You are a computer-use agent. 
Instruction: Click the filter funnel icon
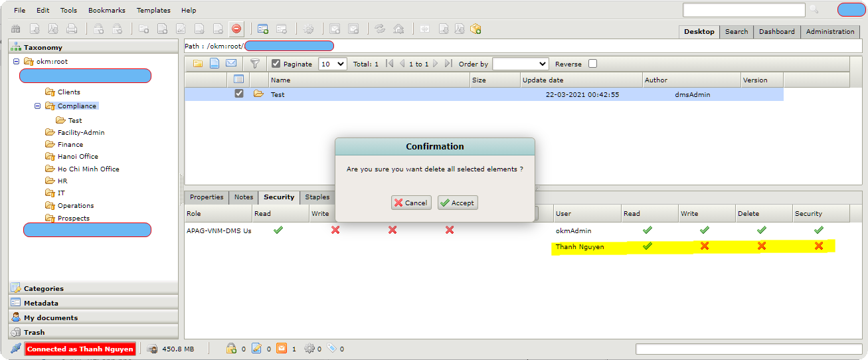click(254, 64)
